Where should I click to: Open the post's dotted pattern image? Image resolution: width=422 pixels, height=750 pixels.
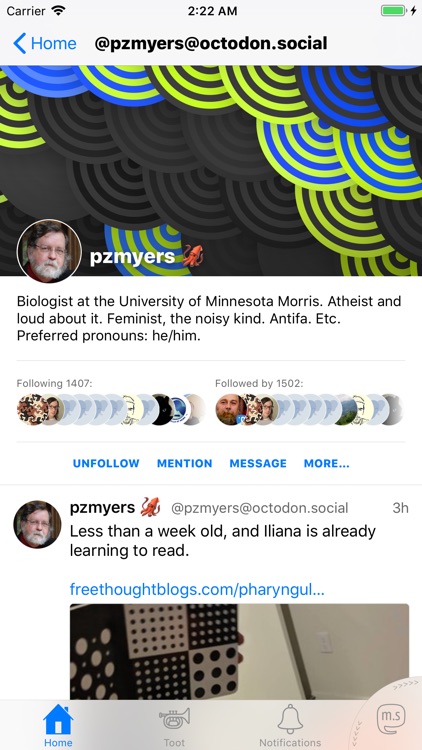pyautogui.click(x=239, y=651)
